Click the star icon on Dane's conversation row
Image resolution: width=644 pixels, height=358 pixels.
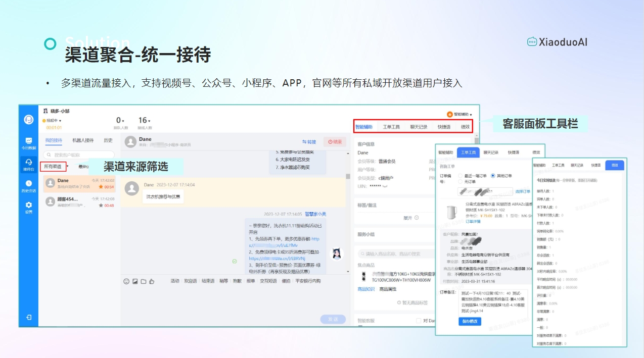[101, 187]
